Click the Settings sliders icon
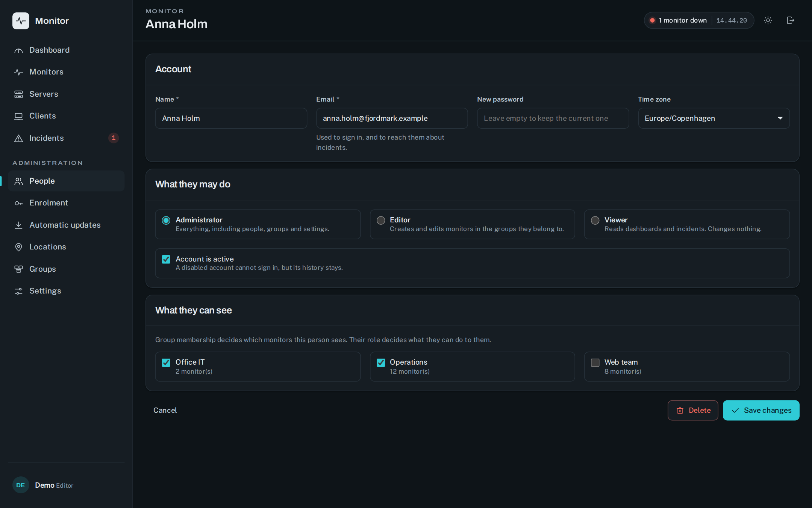 pos(18,291)
